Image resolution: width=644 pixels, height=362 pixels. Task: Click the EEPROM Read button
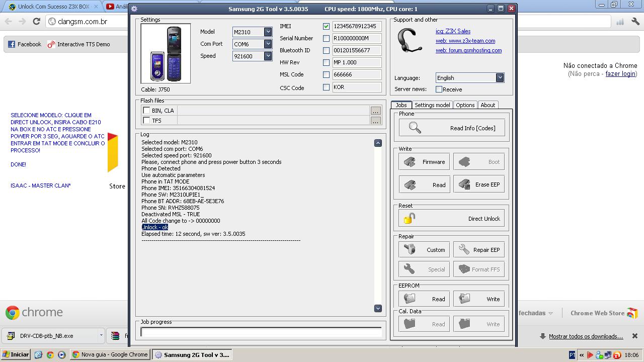424,299
